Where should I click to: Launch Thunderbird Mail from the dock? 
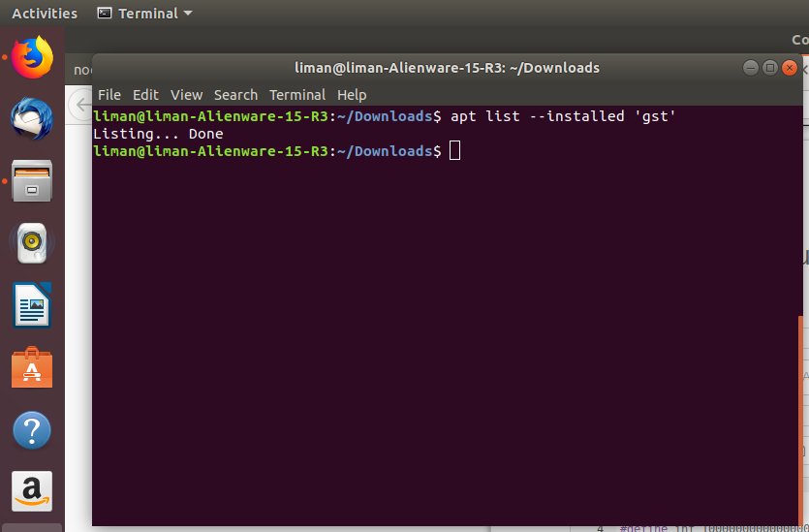click(x=32, y=118)
